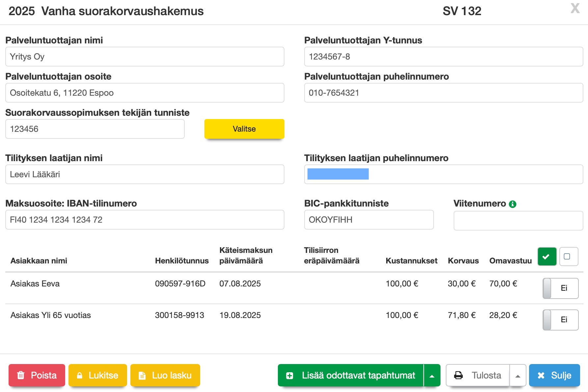Click the printer icon on Tulosta
The height and width of the screenshot is (392, 588).
[458, 375]
